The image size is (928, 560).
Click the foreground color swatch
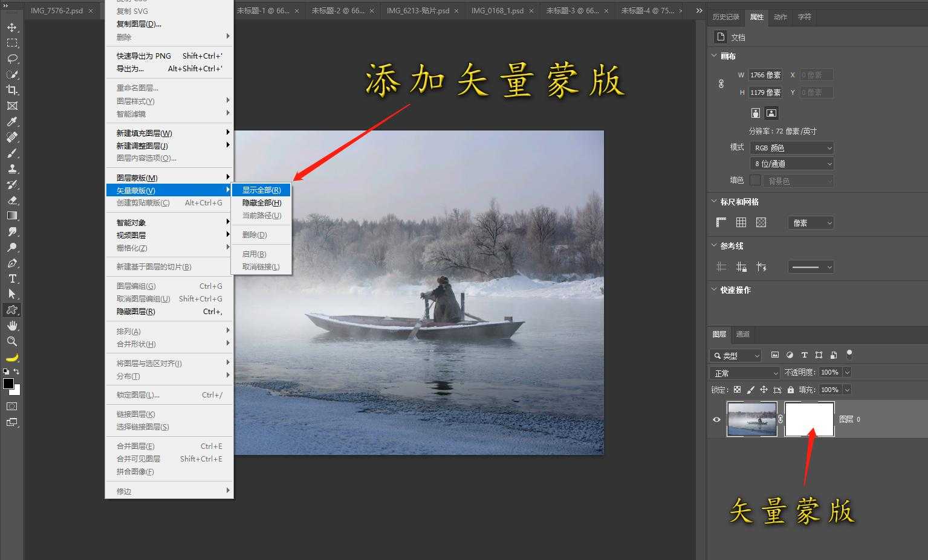8,384
